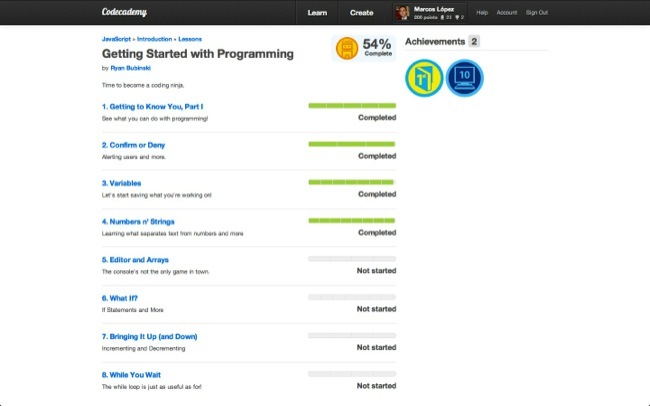Screen dimensions: 650x406
Task: Select the Variables lesson
Action: [x=121, y=183]
